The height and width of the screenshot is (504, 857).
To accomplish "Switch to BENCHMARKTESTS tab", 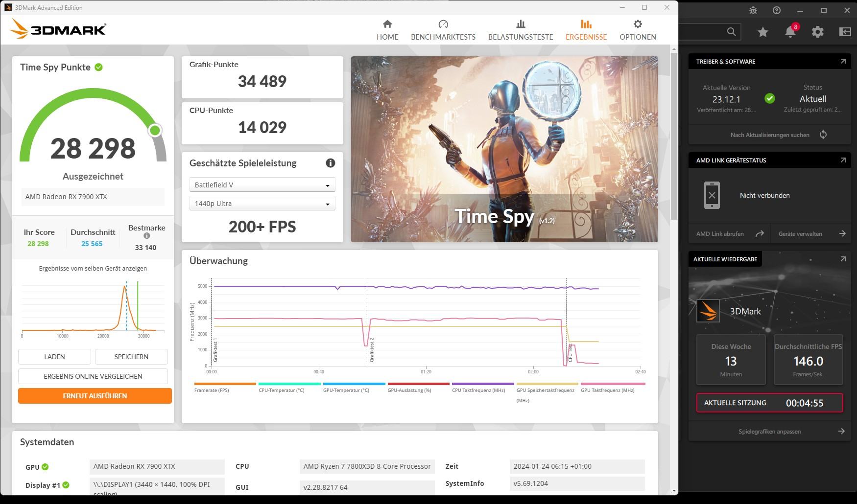I will (443, 30).
